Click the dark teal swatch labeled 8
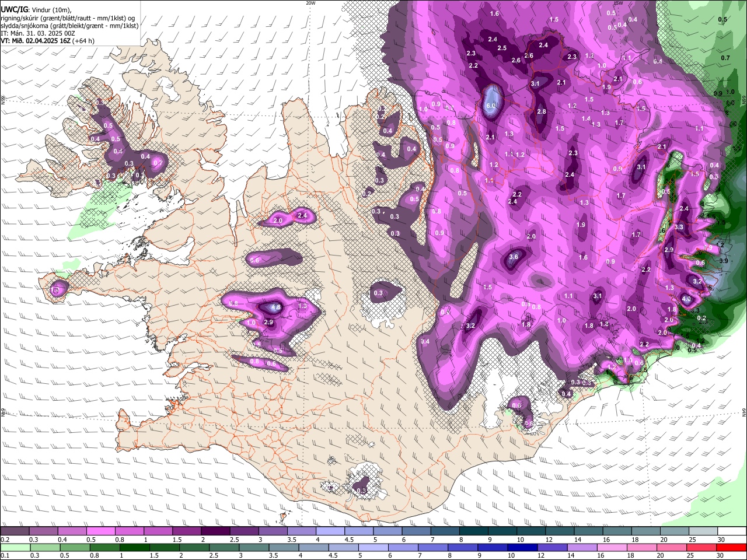Image resolution: width=747 pixels, height=560 pixels. [x=474, y=531]
